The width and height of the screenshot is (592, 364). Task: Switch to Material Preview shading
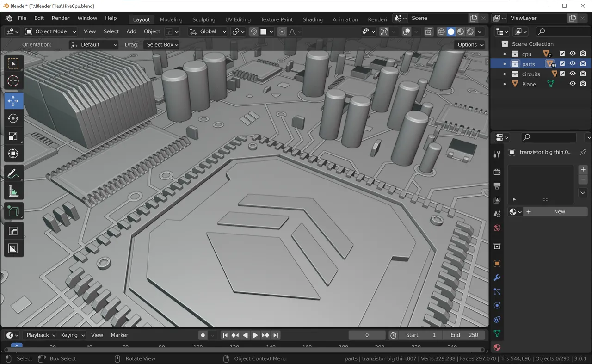(461, 31)
